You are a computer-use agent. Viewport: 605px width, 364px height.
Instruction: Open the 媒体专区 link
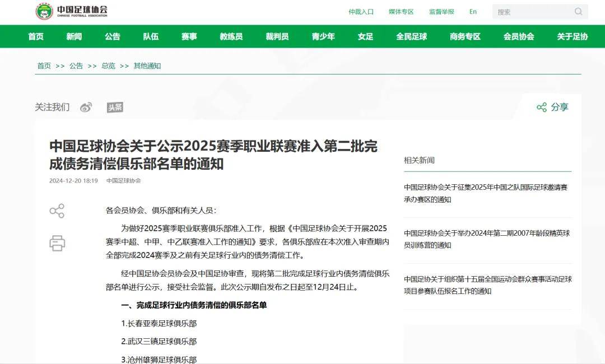[x=401, y=12]
